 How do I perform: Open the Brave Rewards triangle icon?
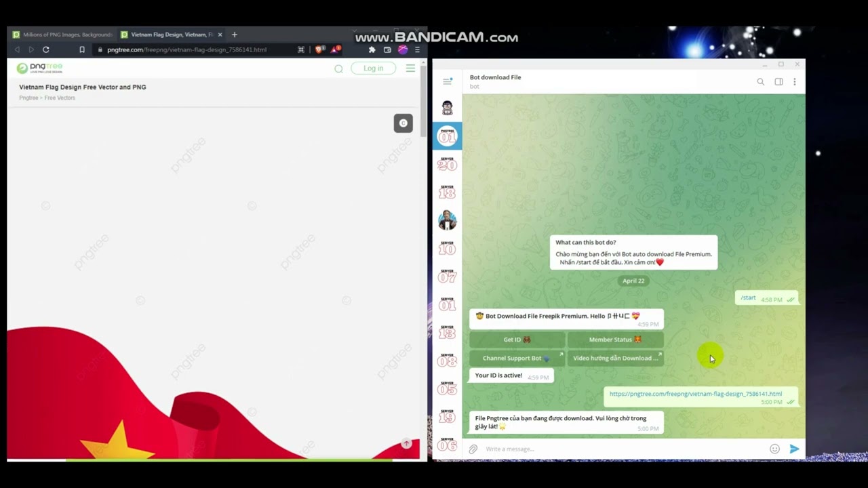click(x=336, y=49)
